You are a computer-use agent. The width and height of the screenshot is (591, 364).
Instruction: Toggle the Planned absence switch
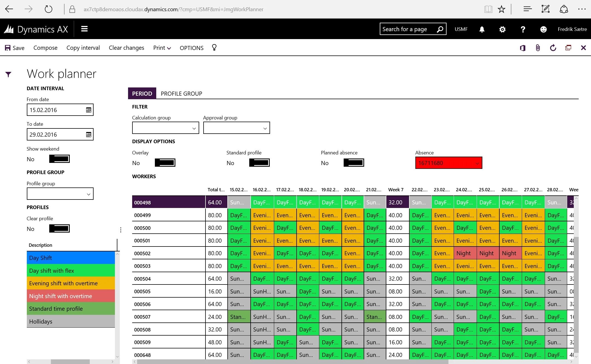[354, 163]
